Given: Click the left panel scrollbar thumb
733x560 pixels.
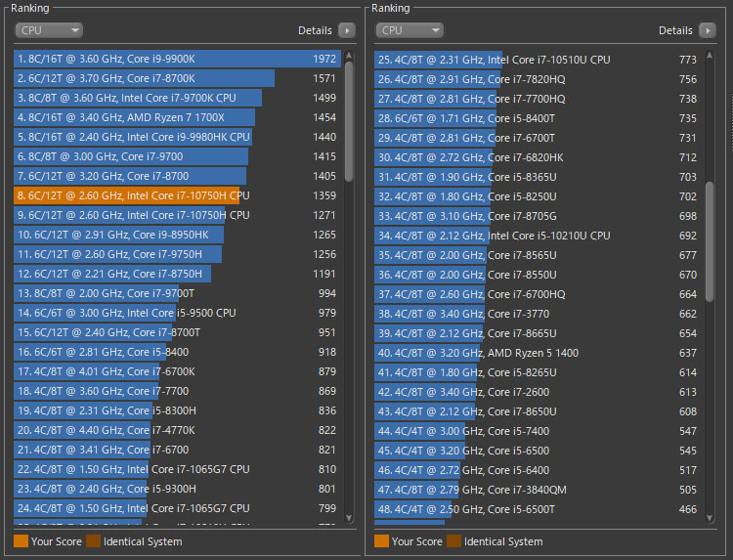Looking at the screenshot, I should click(x=349, y=121).
